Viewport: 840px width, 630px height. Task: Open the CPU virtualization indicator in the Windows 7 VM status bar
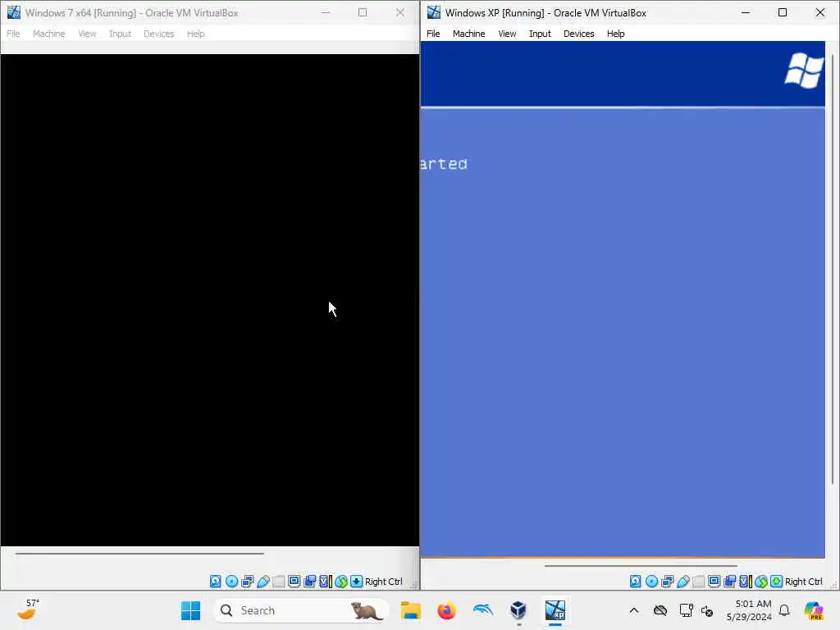pos(325,582)
